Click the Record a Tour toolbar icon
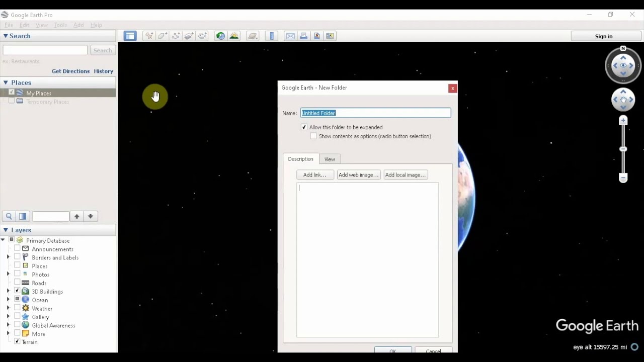 202,36
